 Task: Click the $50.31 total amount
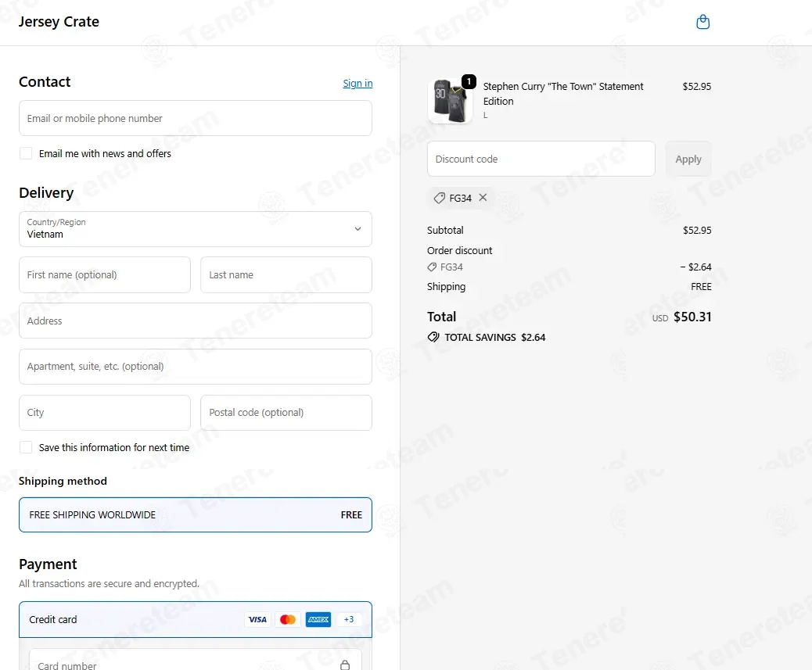[x=692, y=317]
